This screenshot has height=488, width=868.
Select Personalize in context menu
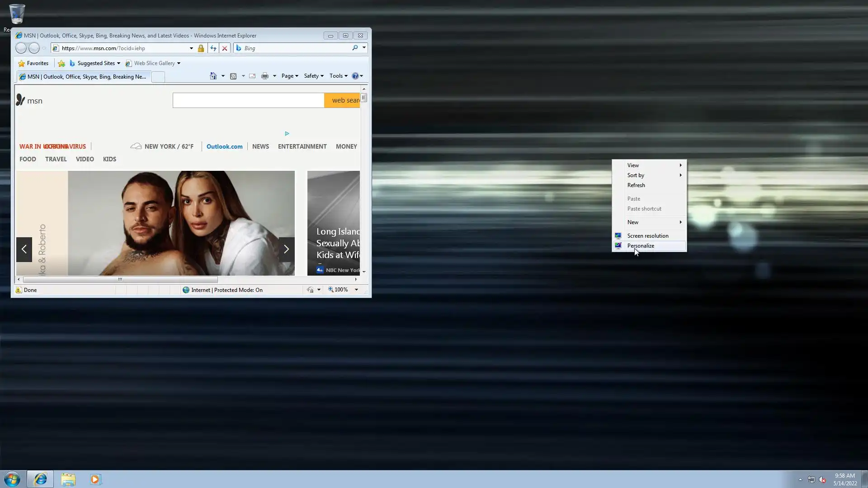(x=641, y=246)
